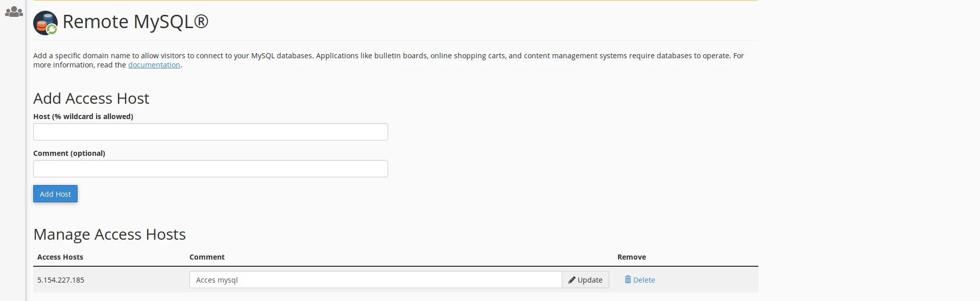Focus the Host wildcard input field

210,132
